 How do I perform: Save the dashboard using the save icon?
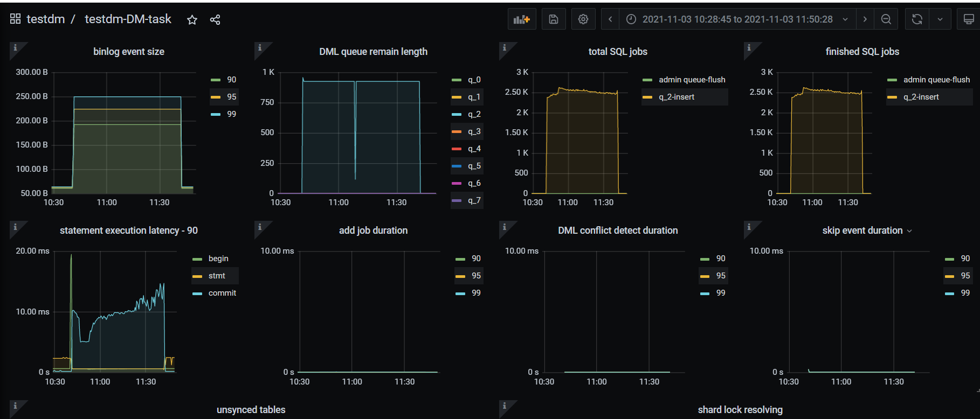[553, 19]
